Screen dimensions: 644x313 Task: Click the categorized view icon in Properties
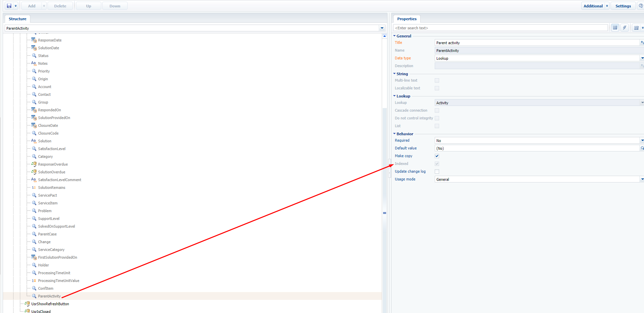[x=615, y=28]
